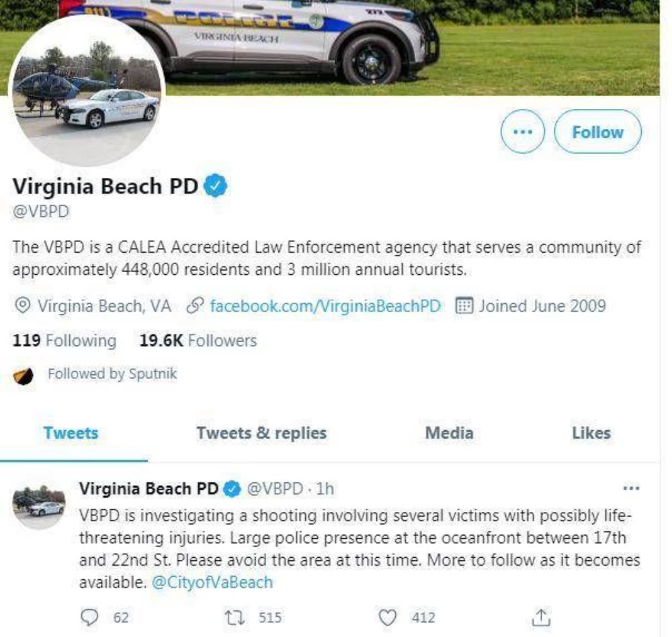Open the large profile picture
This screenshot has height=637, width=672.
click(x=87, y=91)
